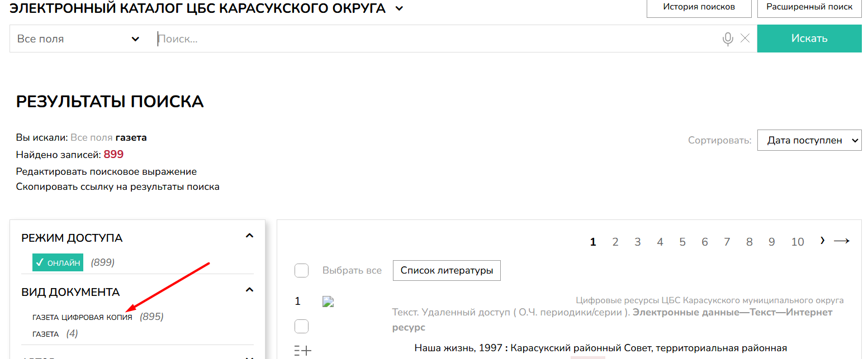This screenshot has width=868, height=359.
Task: Check the "Выбрать все" checkbox
Action: [302, 271]
